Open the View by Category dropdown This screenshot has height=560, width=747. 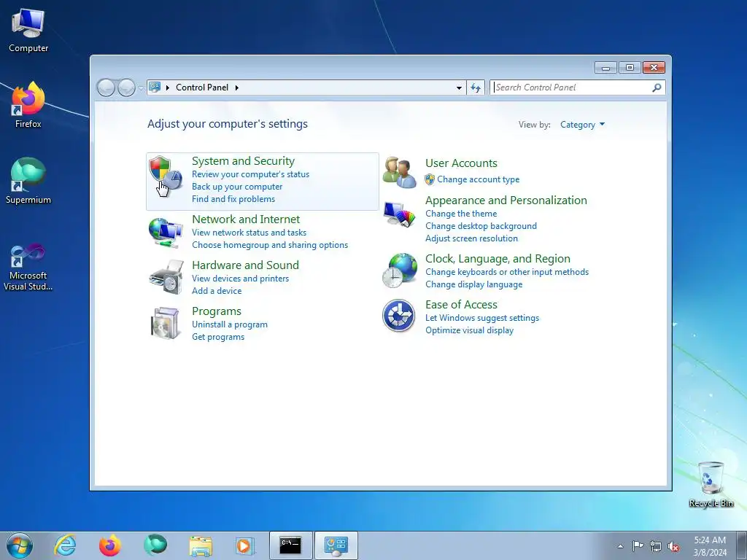tap(582, 125)
